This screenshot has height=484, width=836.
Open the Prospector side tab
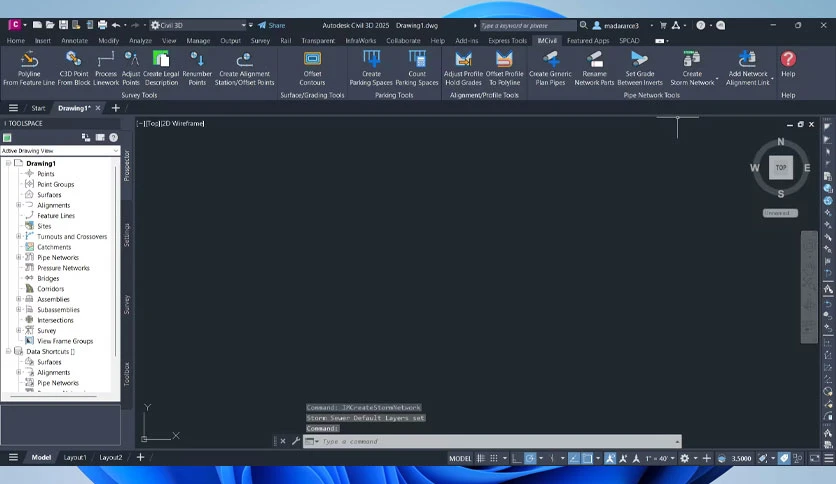pos(127,166)
